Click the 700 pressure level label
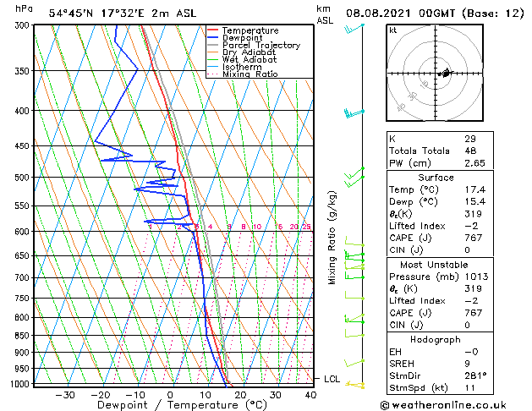 click(24, 277)
